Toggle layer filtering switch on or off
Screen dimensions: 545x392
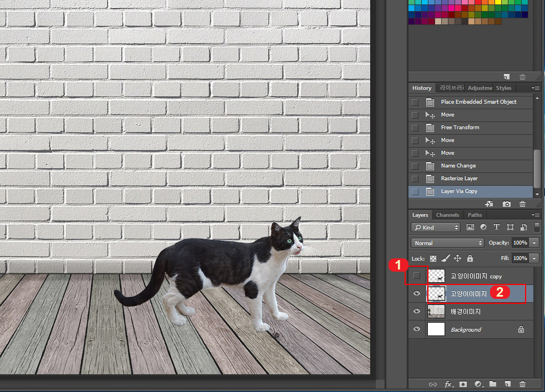(537, 227)
